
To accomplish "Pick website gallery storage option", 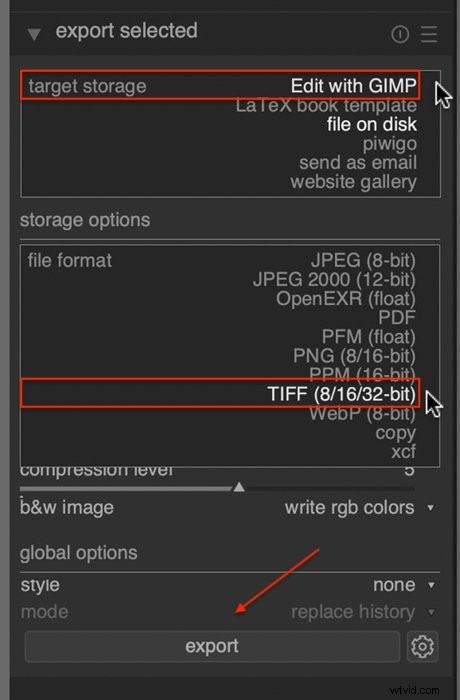I will click(353, 182).
